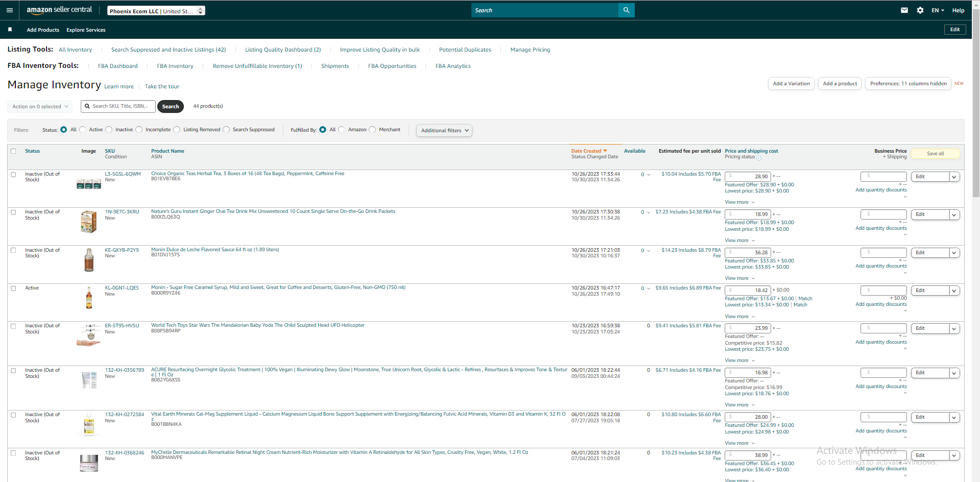Click the inventory Search button
This screenshot has height=482, width=980.
(171, 107)
